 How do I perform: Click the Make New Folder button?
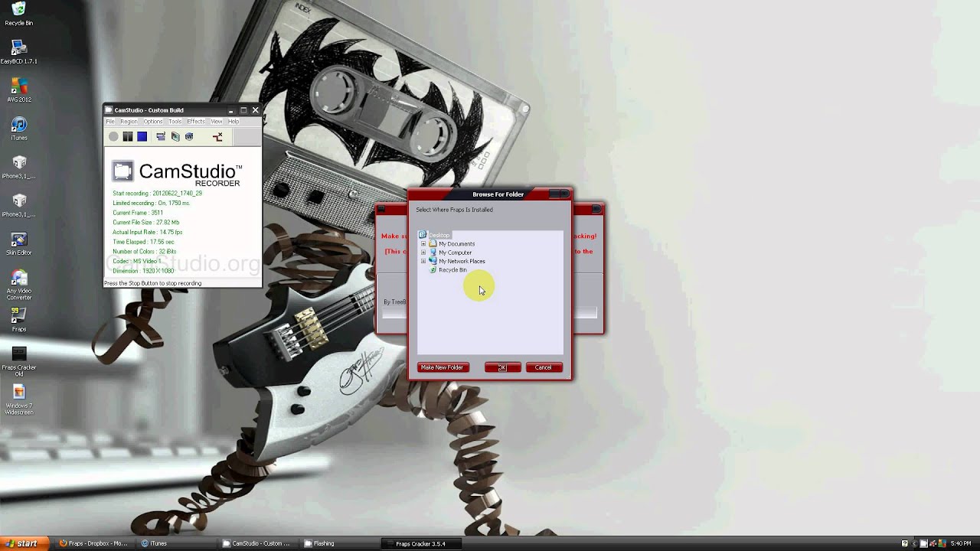tap(443, 367)
